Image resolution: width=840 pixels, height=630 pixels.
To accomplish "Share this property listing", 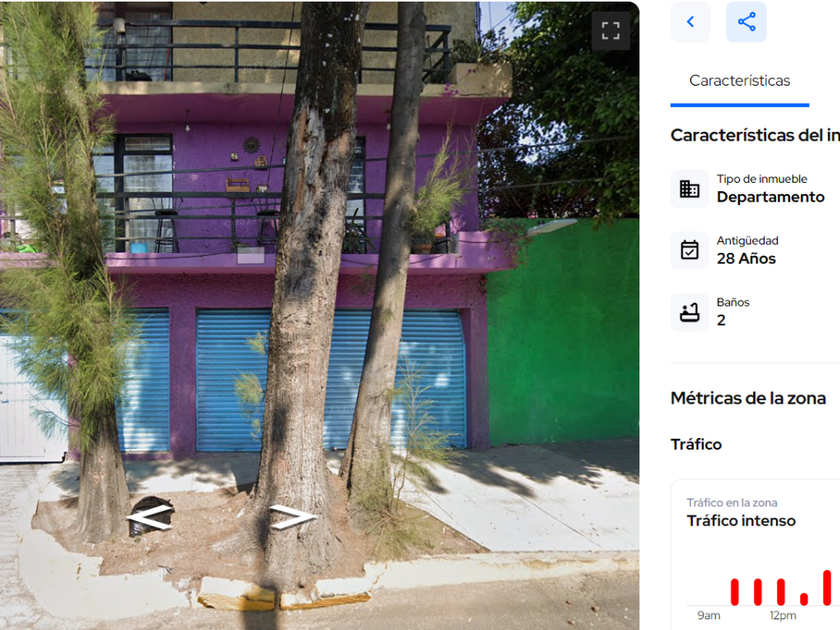I will 746,22.
